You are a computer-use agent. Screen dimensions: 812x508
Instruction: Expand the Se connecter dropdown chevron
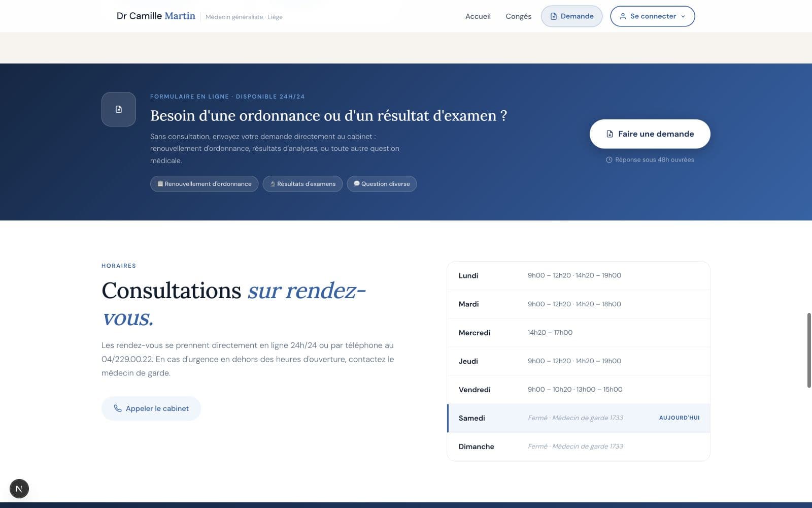point(683,16)
